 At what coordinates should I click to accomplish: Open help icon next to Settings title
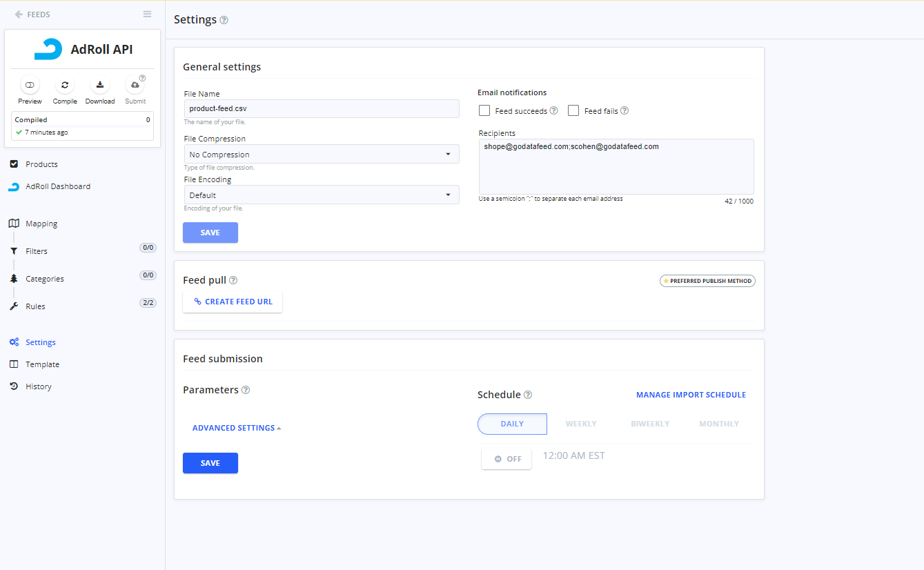[224, 20]
